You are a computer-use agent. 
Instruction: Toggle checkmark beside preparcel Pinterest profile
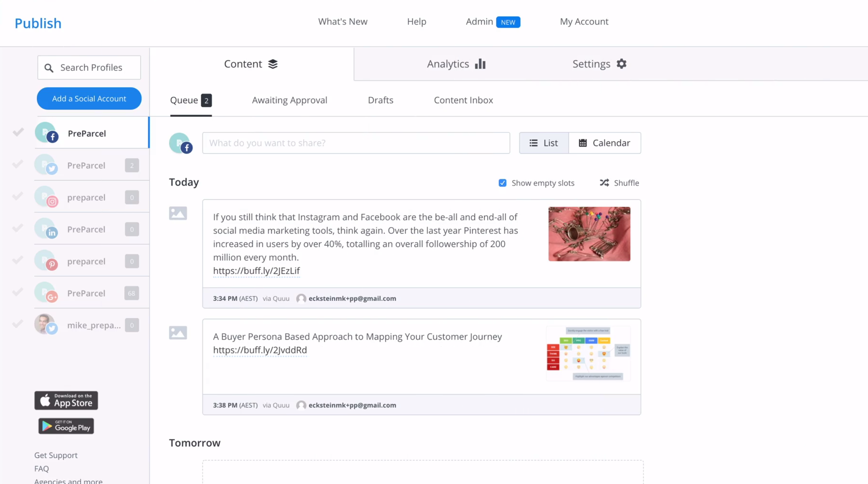18,260
